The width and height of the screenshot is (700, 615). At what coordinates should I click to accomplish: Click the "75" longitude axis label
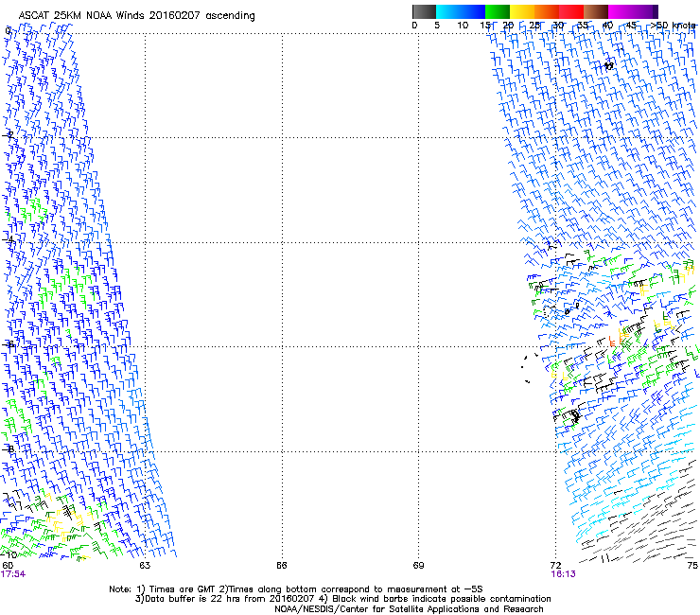692,566
